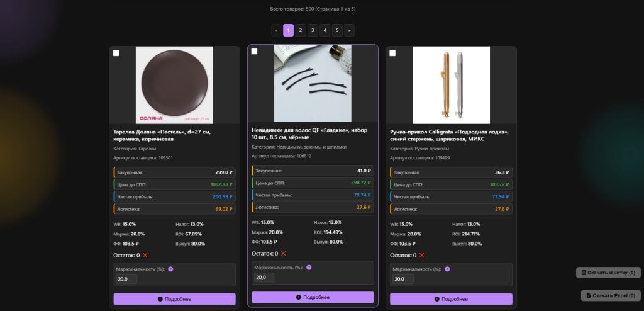
Task: Go to pagination page 3
Action: click(313, 30)
